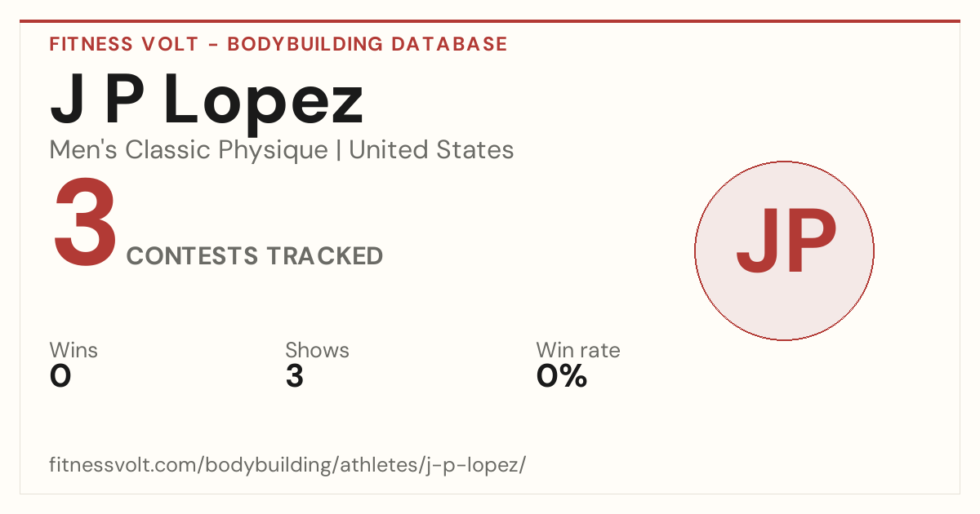Click the JP initials inside the avatar
The width and height of the screenshot is (980, 514).
pyautogui.click(x=786, y=243)
